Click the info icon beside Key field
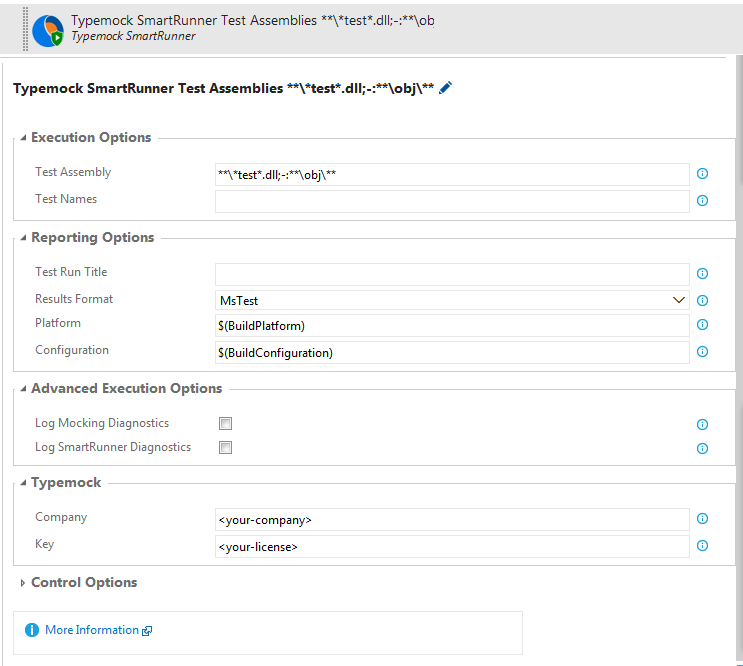Image resolution: width=743 pixels, height=666 pixels. (702, 546)
